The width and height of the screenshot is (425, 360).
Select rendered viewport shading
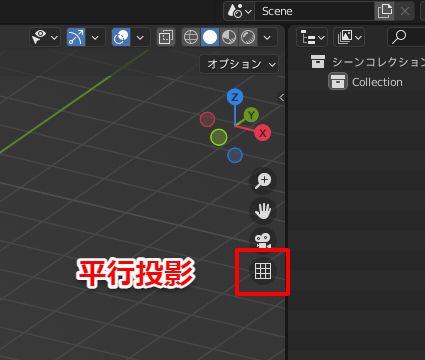248,37
